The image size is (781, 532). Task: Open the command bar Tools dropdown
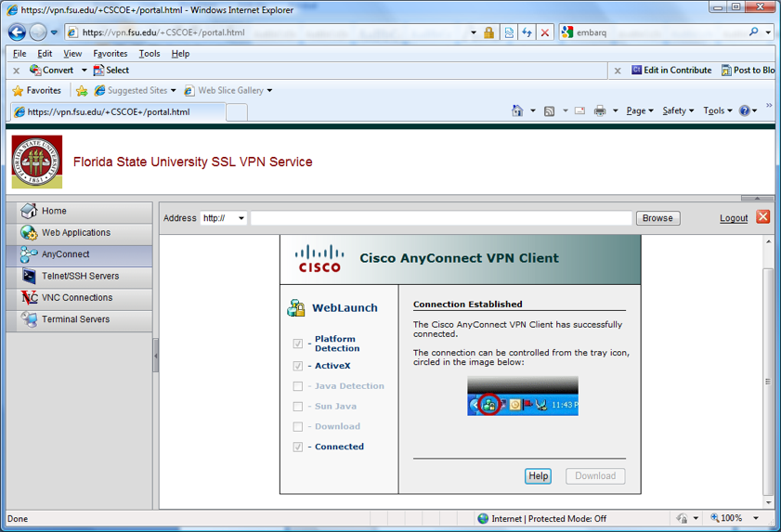coord(718,110)
